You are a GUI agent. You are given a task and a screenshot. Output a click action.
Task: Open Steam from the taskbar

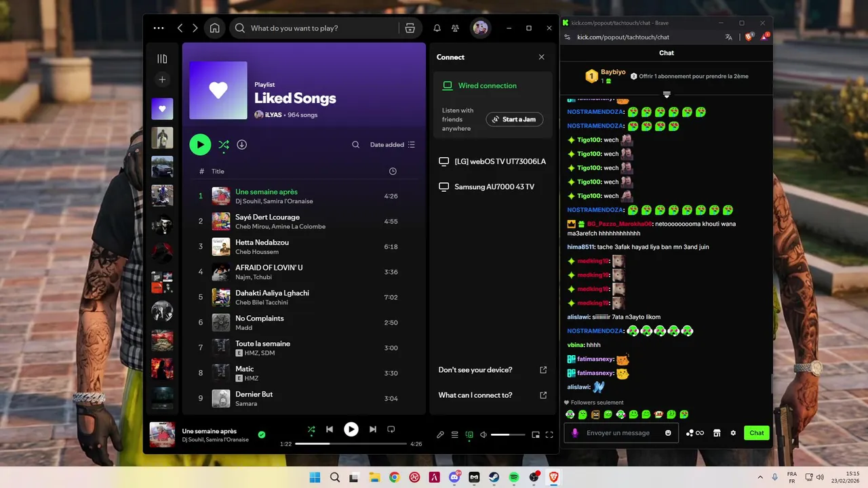pos(494,477)
